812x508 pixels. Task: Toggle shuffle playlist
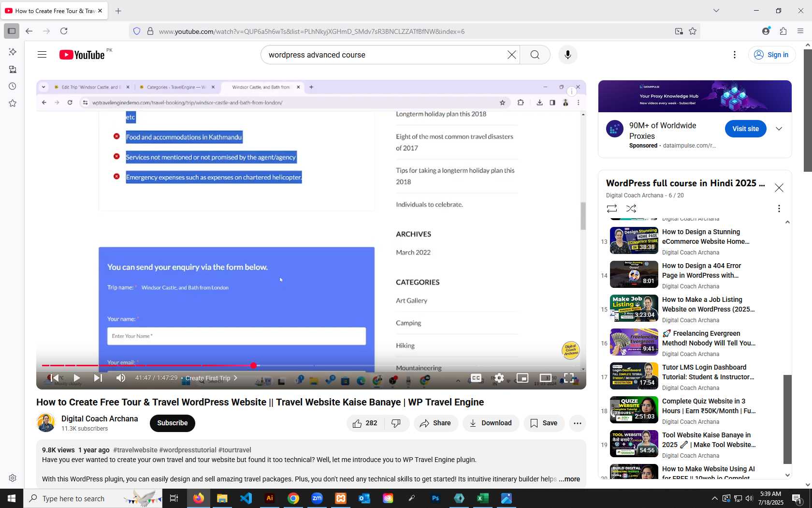[x=631, y=208]
